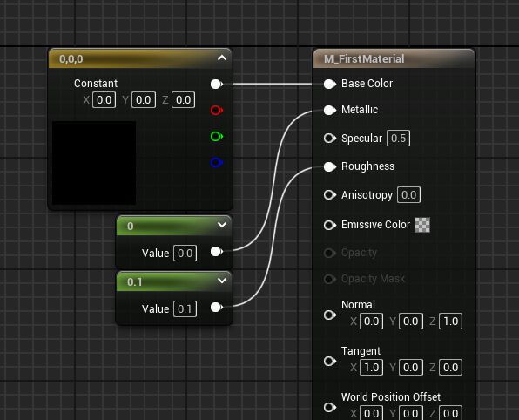519x420 pixels.
Task: Click the white RGB output pin of Constant node
Action: click(217, 85)
